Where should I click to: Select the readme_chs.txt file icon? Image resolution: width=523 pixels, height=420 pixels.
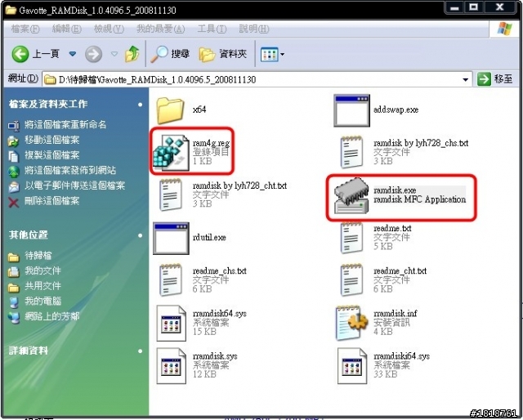pyautogui.click(x=171, y=280)
